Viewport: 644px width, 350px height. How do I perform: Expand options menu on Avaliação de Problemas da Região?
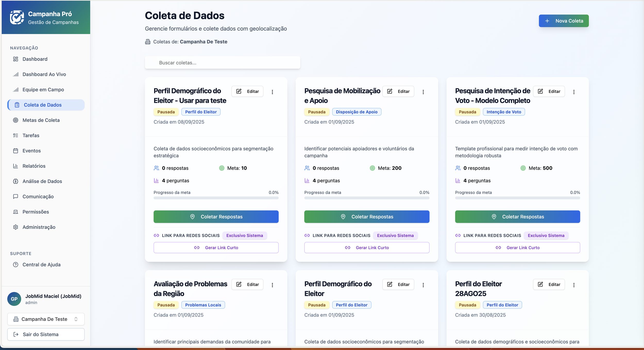[272, 285]
